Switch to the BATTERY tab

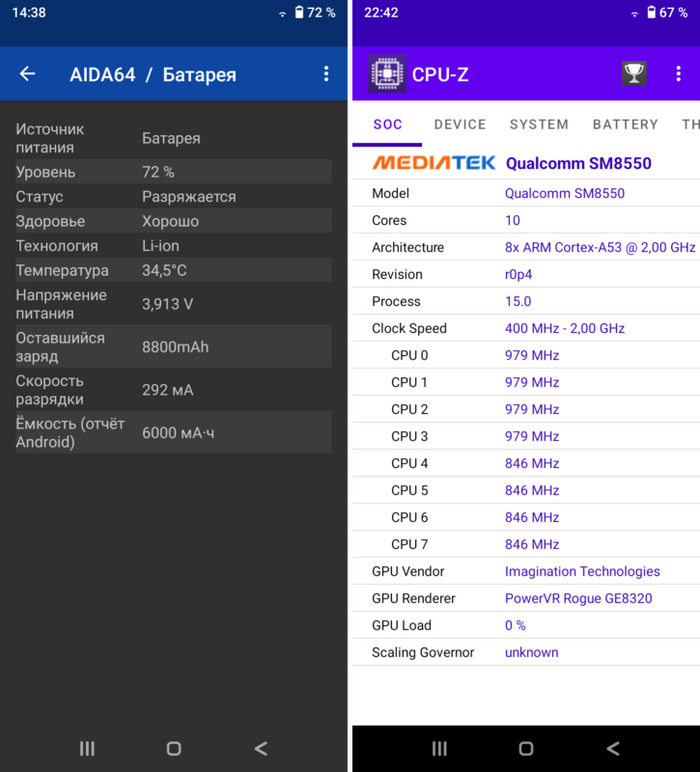pos(625,124)
